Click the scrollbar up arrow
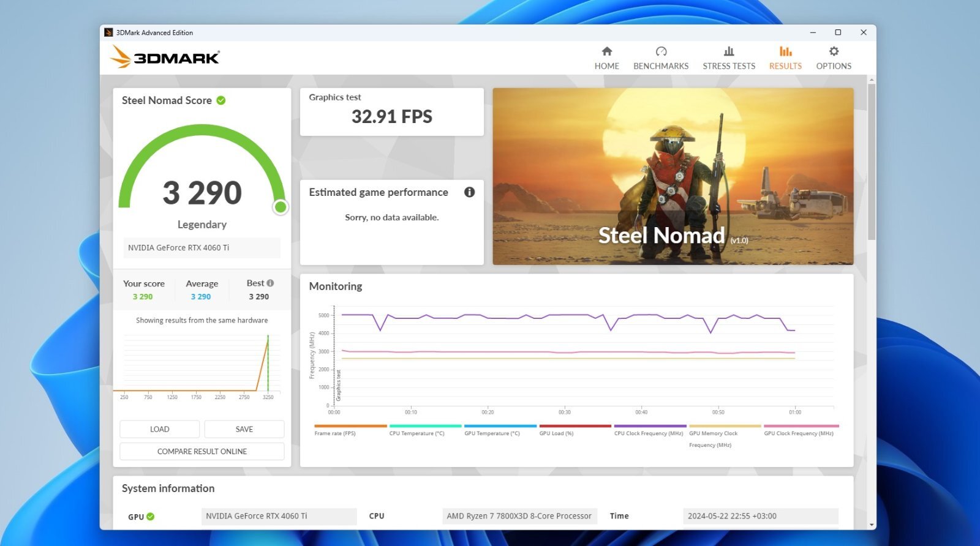 871,80
